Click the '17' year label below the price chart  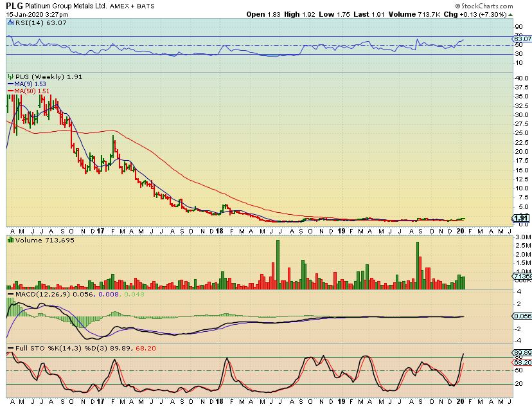pyautogui.click(x=100, y=231)
